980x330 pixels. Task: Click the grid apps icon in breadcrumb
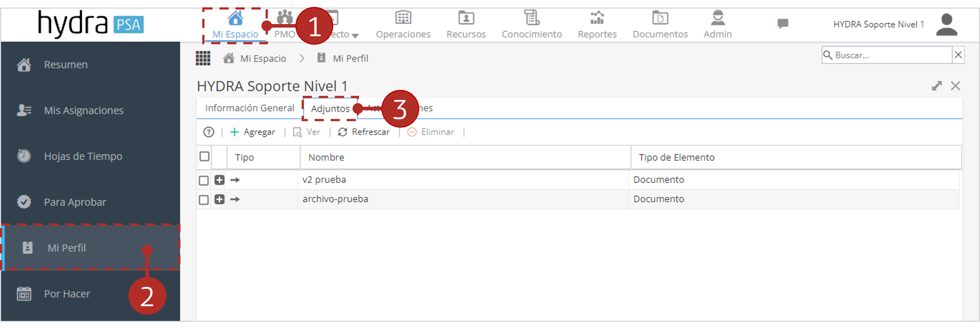click(203, 58)
